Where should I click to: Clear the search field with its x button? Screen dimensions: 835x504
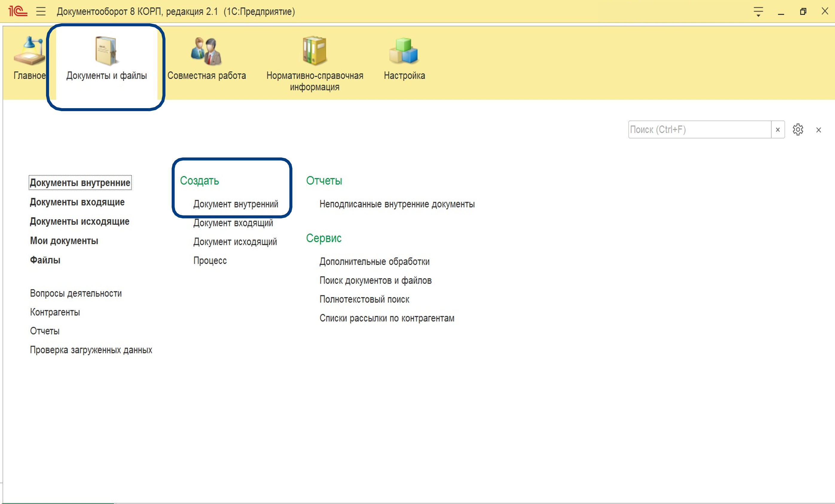[778, 130]
